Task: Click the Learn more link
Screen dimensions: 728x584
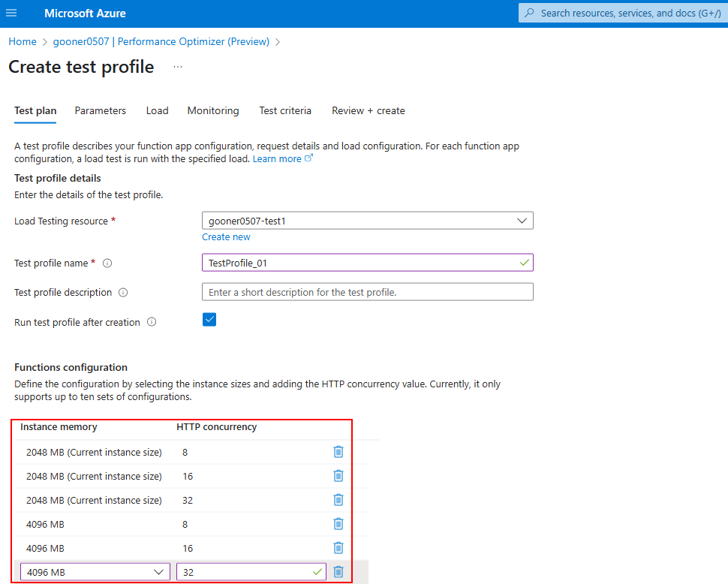Action: click(277, 159)
